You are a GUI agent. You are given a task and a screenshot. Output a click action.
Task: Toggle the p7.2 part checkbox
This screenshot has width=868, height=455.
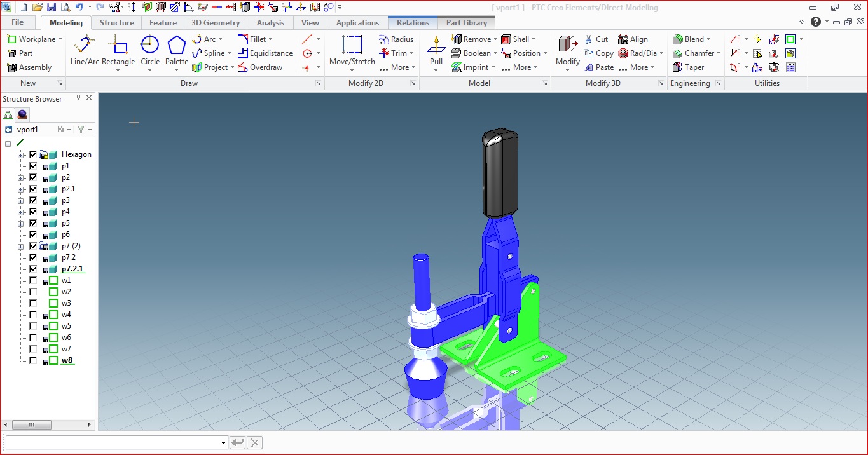[x=33, y=257]
